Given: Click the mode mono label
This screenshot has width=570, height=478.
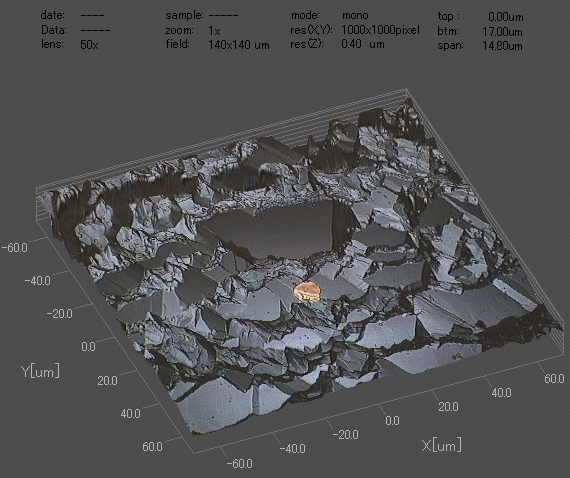Looking at the screenshot, I should click(355, 16).
